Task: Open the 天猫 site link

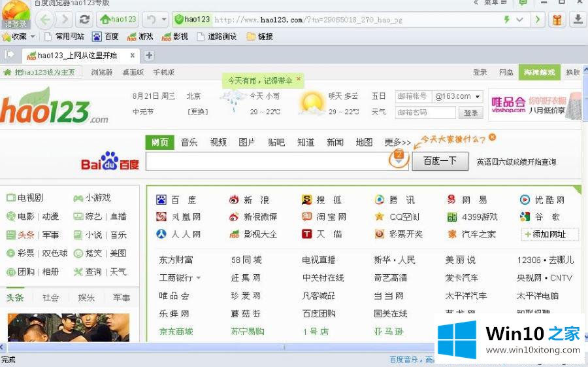Action: (x=321, y=234)
